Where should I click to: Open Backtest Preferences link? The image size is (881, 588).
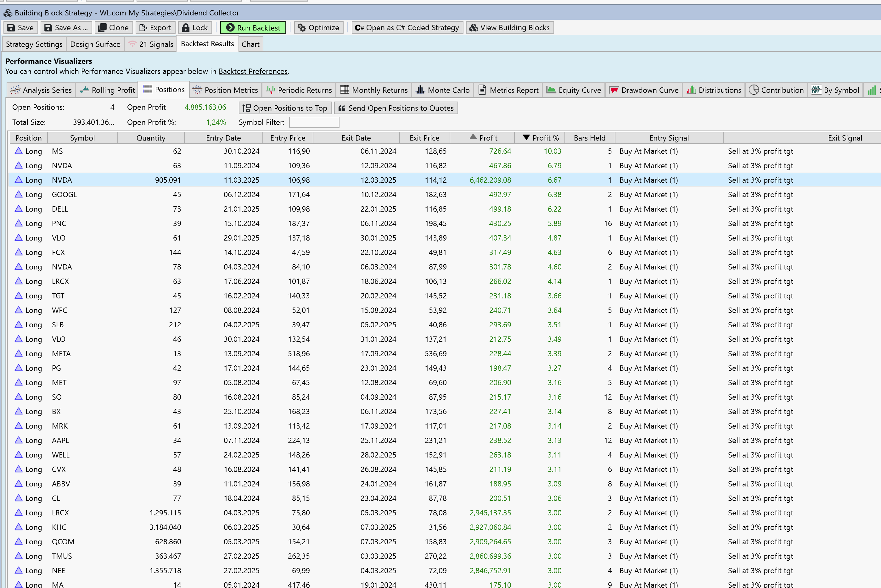[x=253, y=71]
